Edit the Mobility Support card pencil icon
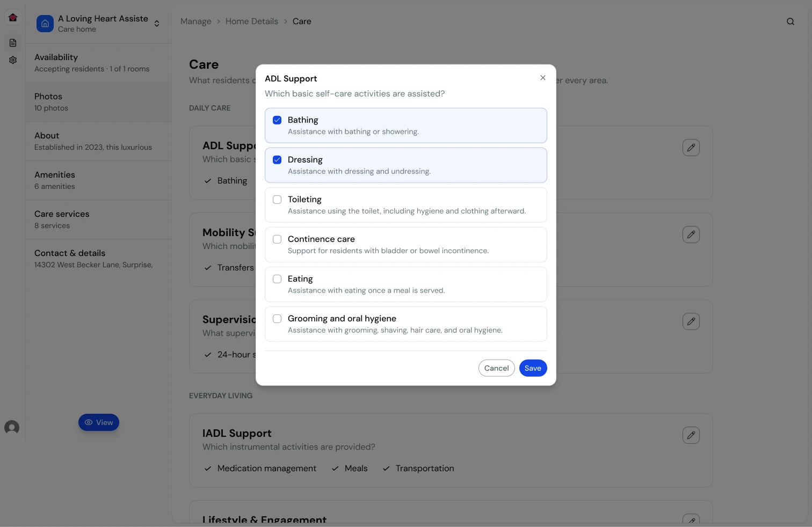 (691, 235)
